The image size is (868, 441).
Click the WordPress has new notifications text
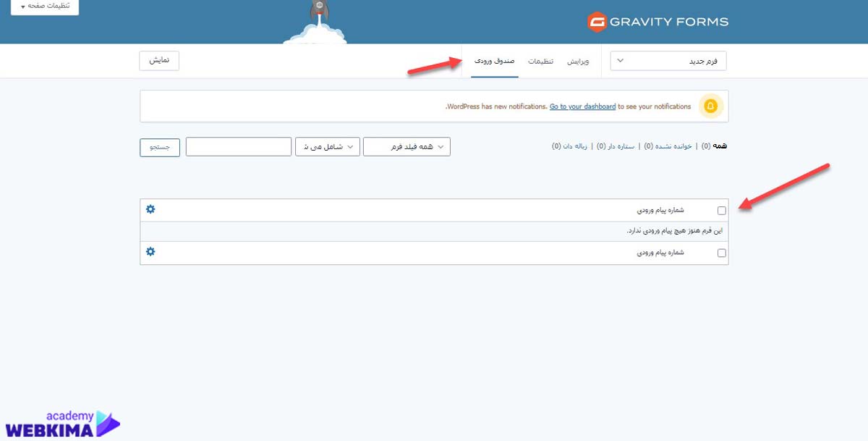point(496,106)
